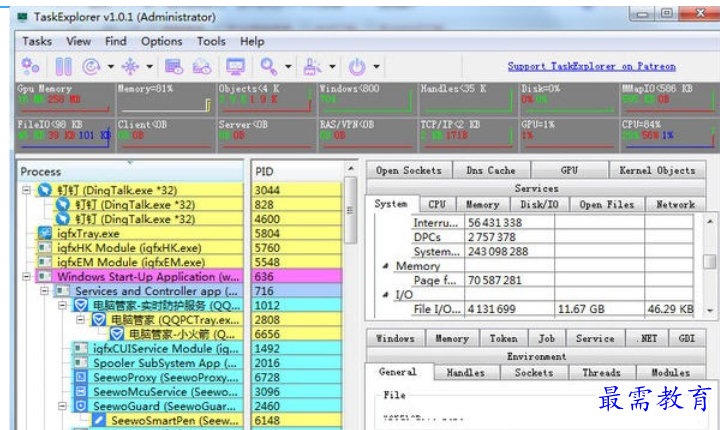This screenshot has height=430, width=720.
Task: Click the power button toolbar icon
Action: coord(356,67)
